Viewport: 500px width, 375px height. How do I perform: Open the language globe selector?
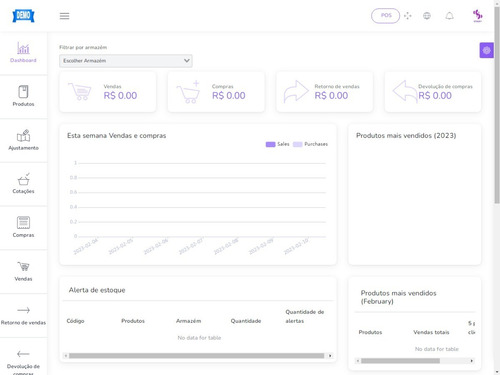[x=427, y=16]
